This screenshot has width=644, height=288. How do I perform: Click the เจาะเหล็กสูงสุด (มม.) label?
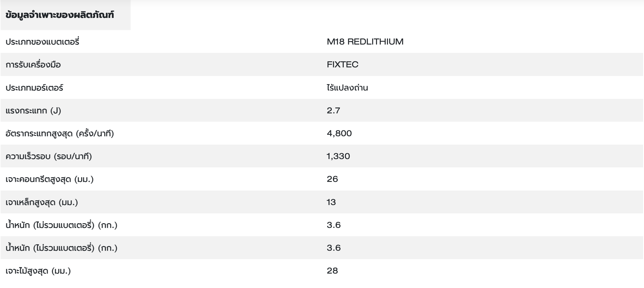pos(42,202)
